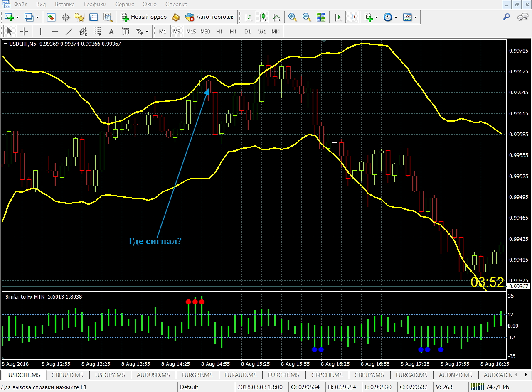Draw a vertical line tool

[x=40, y=31]
